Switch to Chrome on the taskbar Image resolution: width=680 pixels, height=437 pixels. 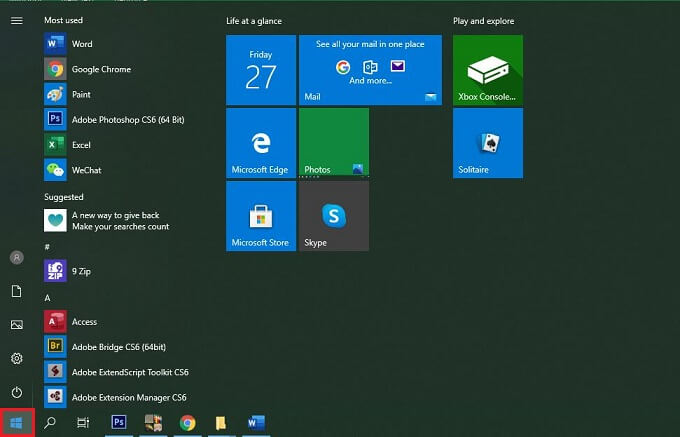point(187,423)
